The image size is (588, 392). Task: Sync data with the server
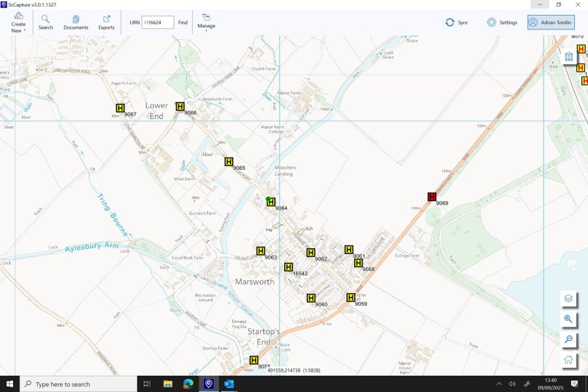pos(457,22)
